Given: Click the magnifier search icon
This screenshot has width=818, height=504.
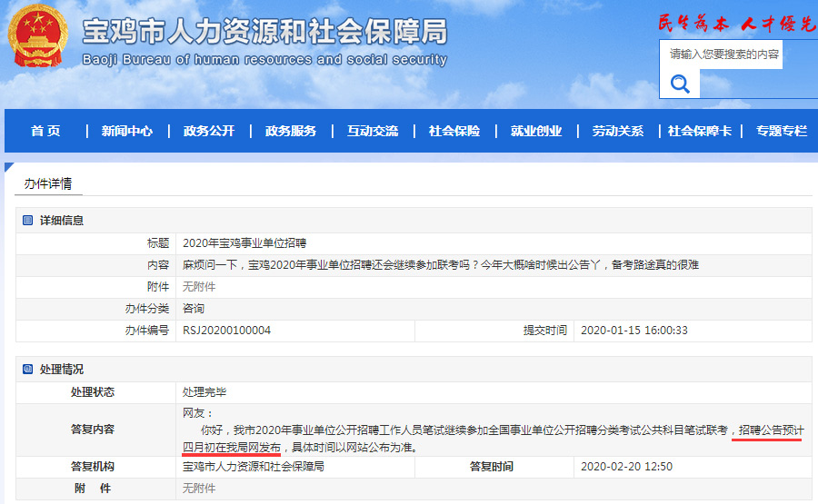Looking at the screenshot, I should pyautogui.click(x=680, y=84).
